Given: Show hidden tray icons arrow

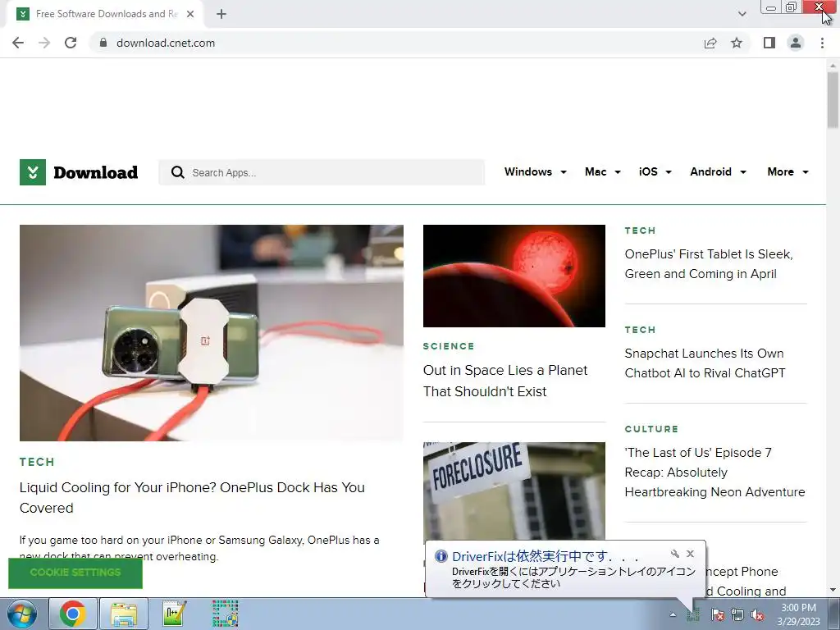Looking at the screenshot, I should (673, 614).
